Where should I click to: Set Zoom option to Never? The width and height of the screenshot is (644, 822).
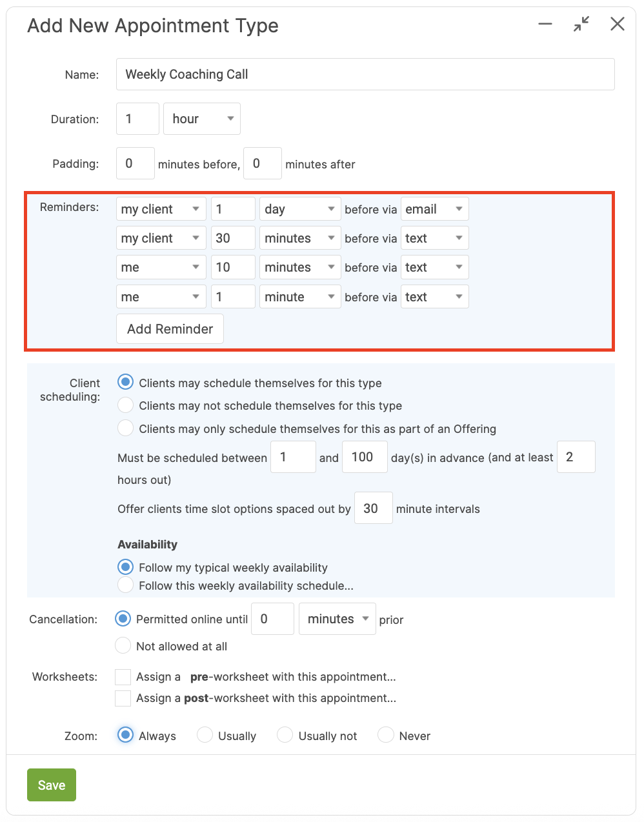click(386, 736)
